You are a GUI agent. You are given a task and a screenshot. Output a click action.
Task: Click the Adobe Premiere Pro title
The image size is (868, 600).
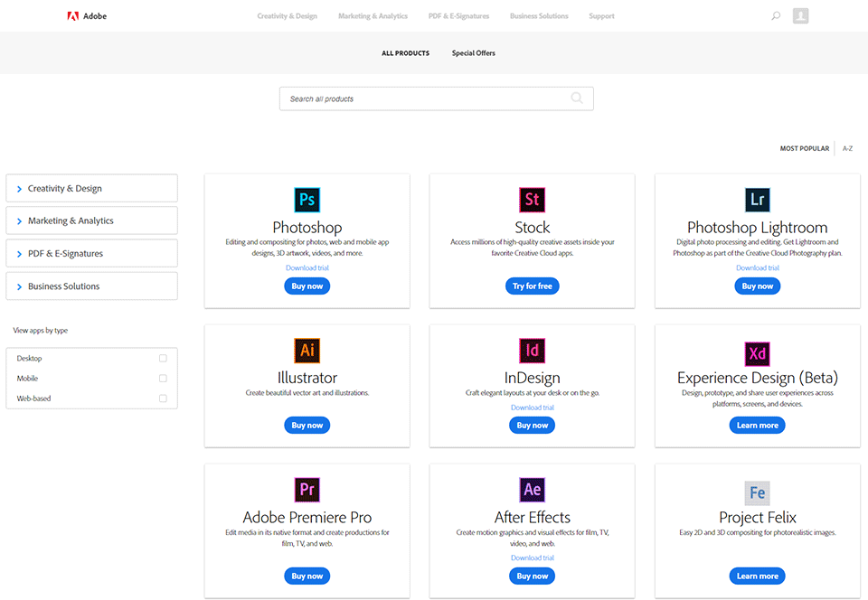[x=307, y=517]
